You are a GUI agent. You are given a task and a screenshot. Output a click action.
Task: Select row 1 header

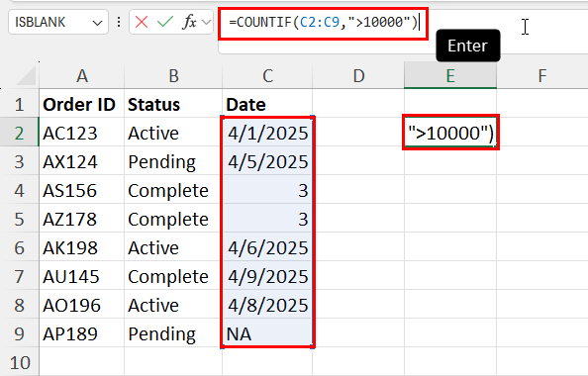[x=20, y=104]
